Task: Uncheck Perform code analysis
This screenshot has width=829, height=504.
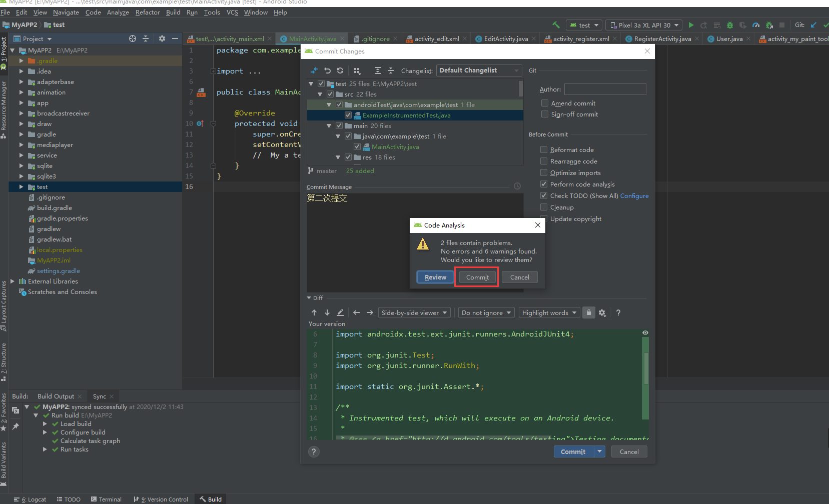Action: (x=544, y=184)
